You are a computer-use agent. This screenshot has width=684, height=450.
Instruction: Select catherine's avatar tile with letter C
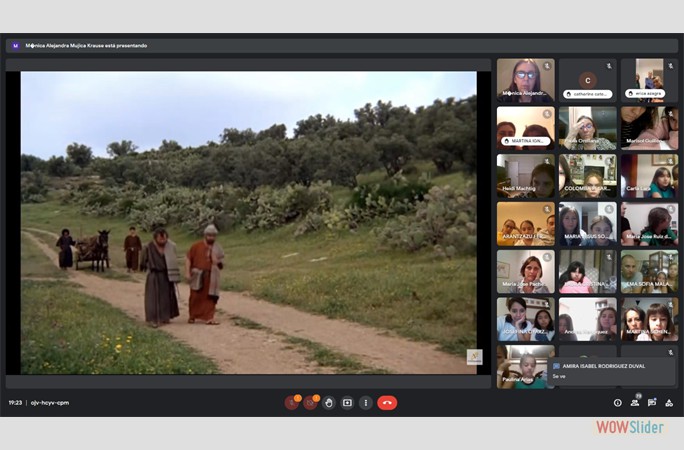588,81
